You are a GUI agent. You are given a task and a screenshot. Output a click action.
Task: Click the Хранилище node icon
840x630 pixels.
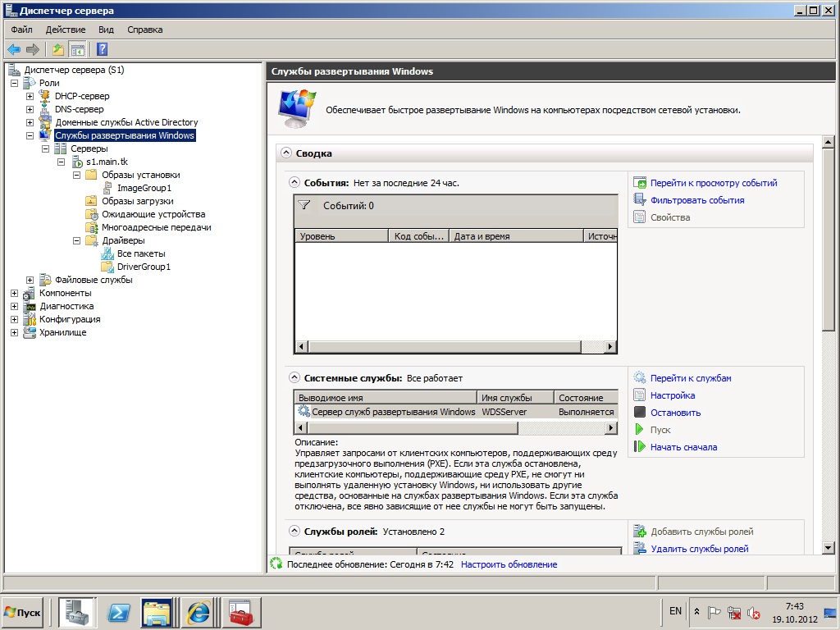pos(30,332)
